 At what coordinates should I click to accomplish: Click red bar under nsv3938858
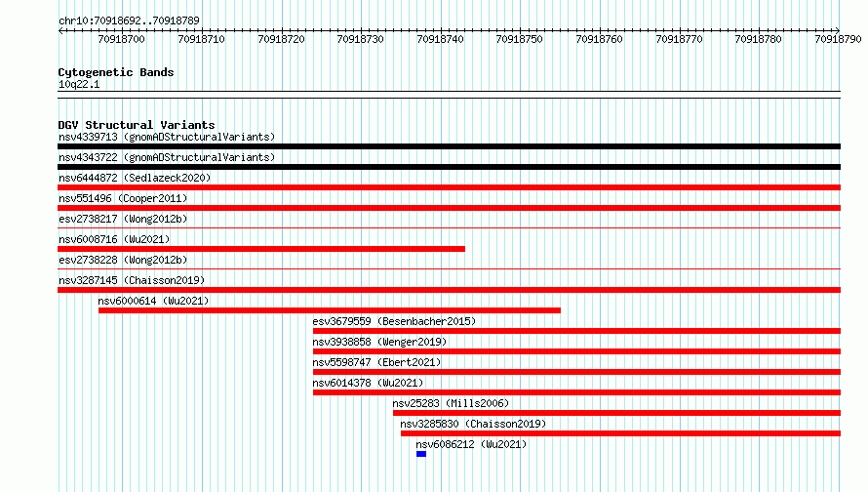pos(576,351)
